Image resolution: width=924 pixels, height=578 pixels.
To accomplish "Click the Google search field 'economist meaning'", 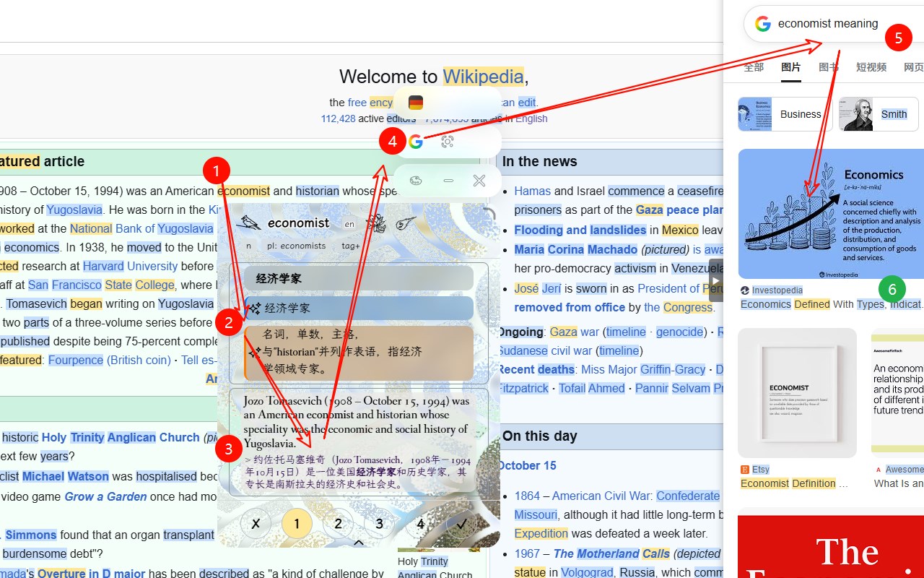I will (834, 24).
